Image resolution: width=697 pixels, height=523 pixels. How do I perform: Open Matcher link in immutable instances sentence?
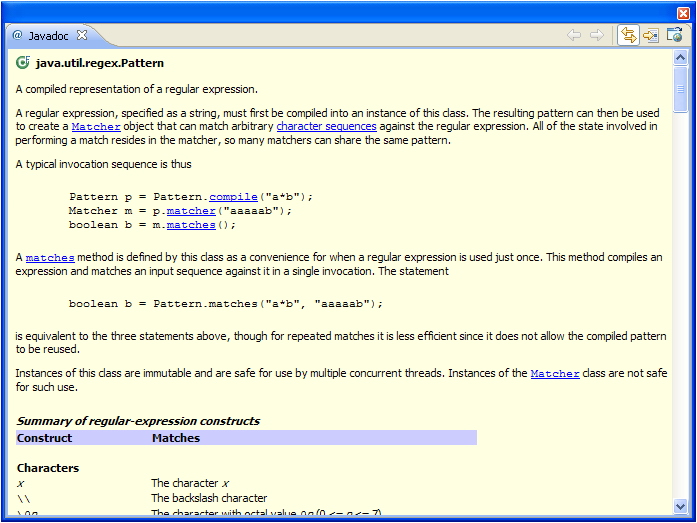[555, 374]
